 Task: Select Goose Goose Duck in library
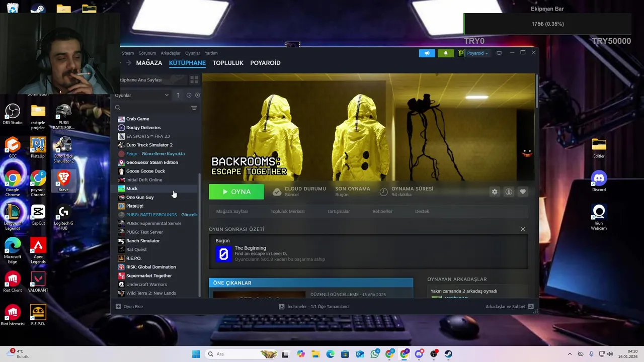(x=157, y=171)
